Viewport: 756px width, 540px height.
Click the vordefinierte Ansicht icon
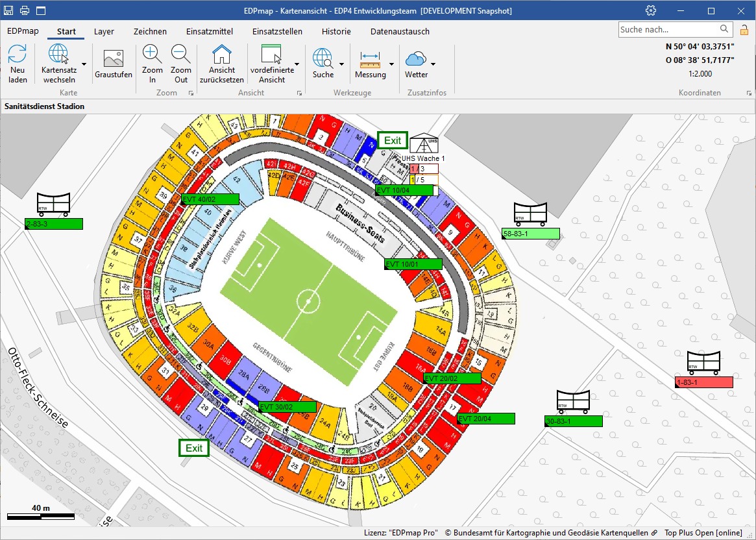(x=271, y=54)
